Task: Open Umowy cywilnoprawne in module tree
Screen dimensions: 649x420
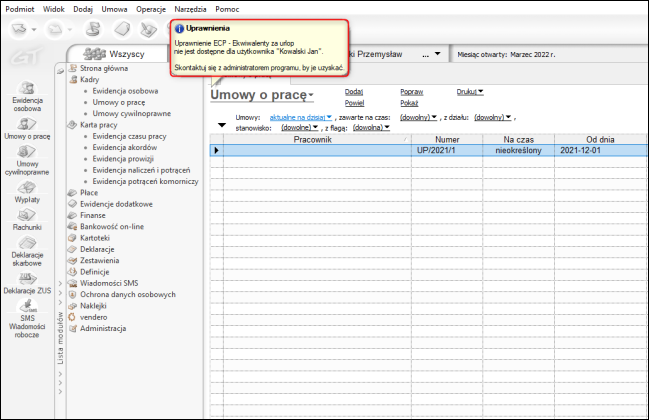Action: [132, 113]
